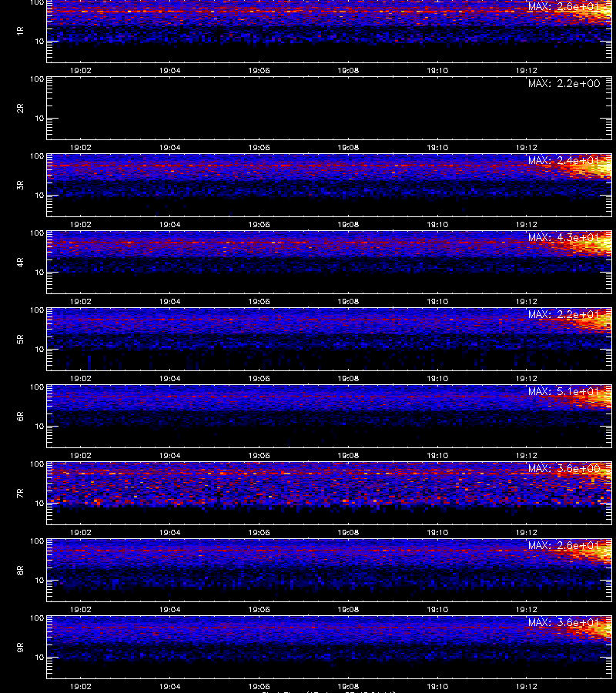The image size is (616, 693).
Task: Click the 19:04 tick label under 5R panel
Action: point(169,379)
